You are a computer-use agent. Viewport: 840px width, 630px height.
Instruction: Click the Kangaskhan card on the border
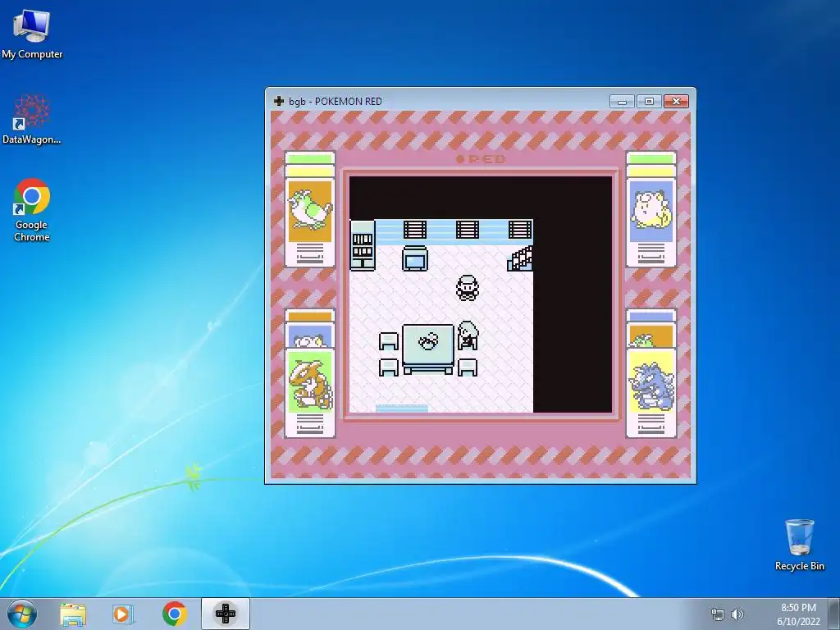pyautogui.click(x=309, y=393)
